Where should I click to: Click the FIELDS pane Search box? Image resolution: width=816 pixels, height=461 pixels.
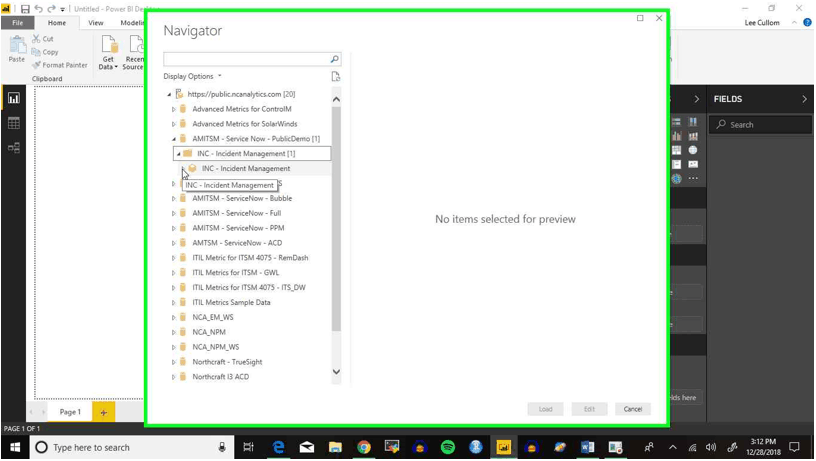760,125
